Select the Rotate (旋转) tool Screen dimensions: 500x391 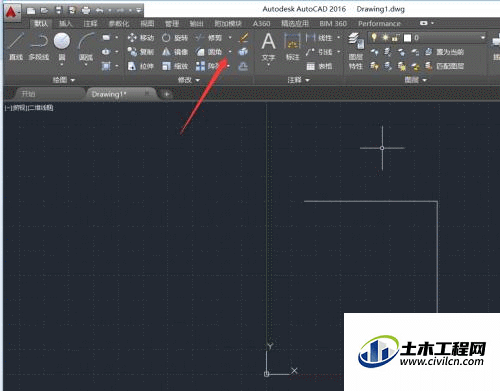coord(175,38)
